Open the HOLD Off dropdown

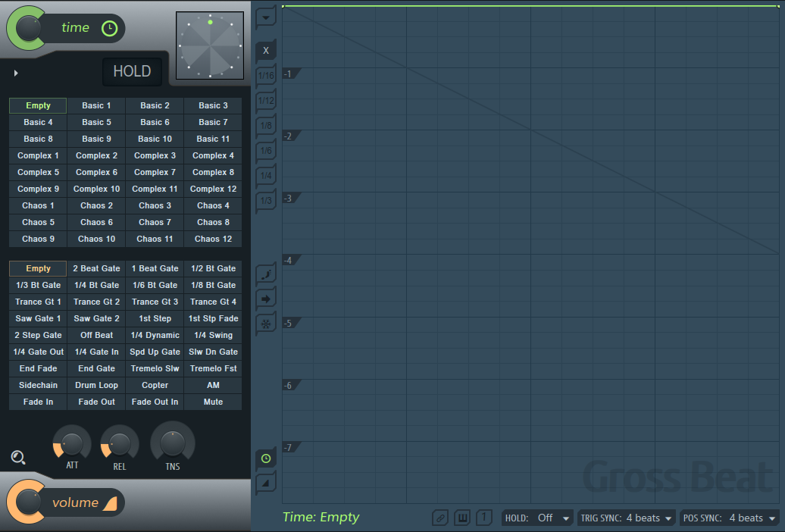point(536,518)
